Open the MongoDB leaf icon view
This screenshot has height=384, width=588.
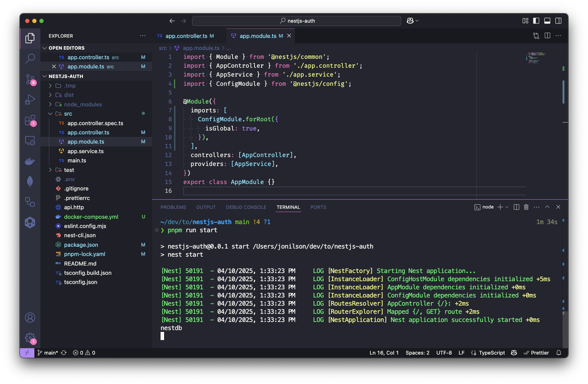click(30, 182)
